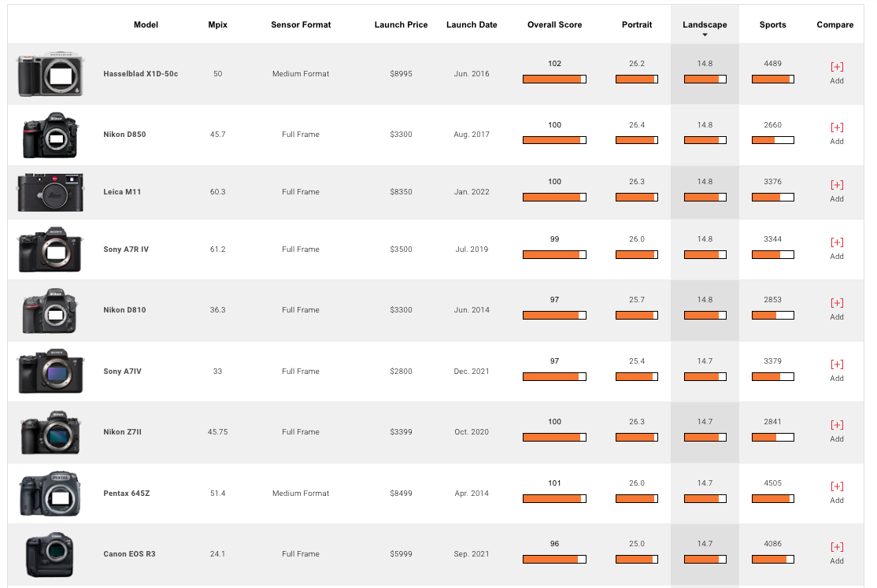Click the Hasselblad X1D-50c overall score bar
877x588 pixels.
(554, 79)
